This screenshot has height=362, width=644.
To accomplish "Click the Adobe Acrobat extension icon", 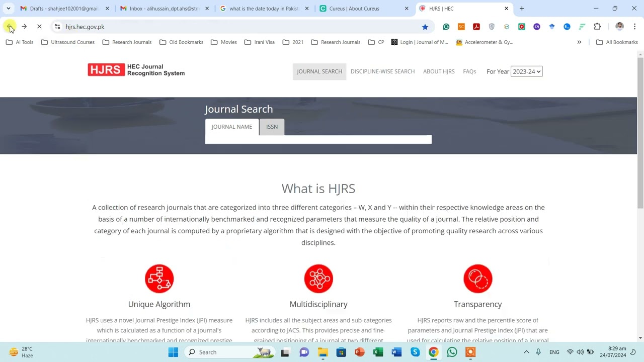I will pyautogui.click(x=476, y=27).
